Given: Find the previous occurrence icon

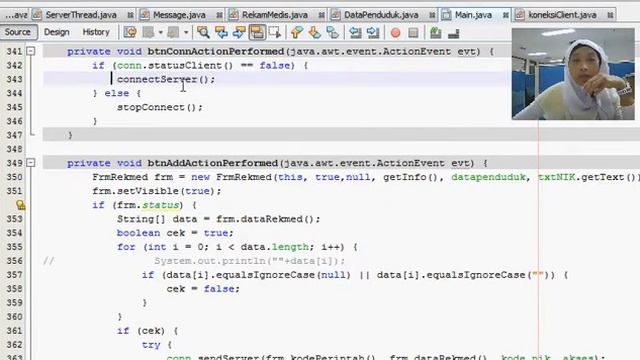Looking at the screenshot, I should 221,32.
